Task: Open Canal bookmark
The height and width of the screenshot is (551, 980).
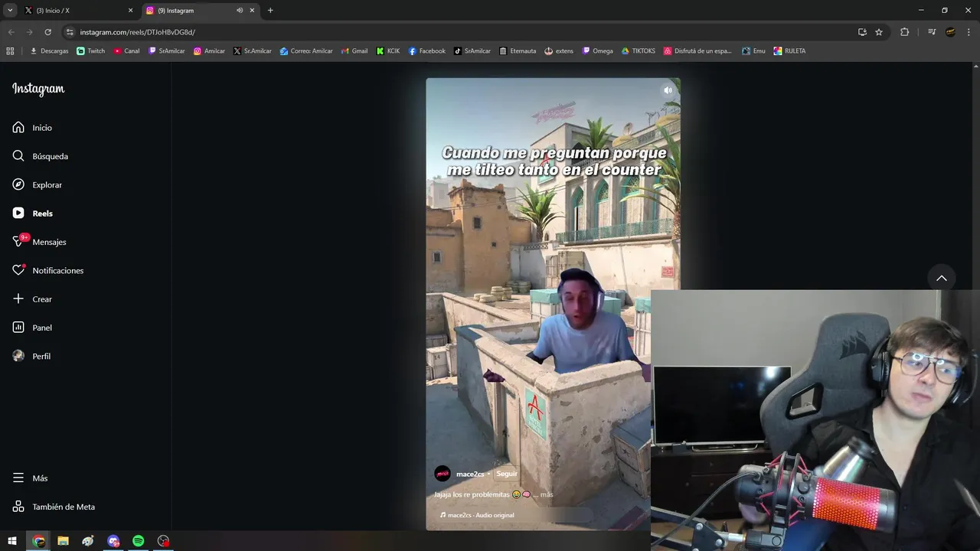Action: coord(127,51)
